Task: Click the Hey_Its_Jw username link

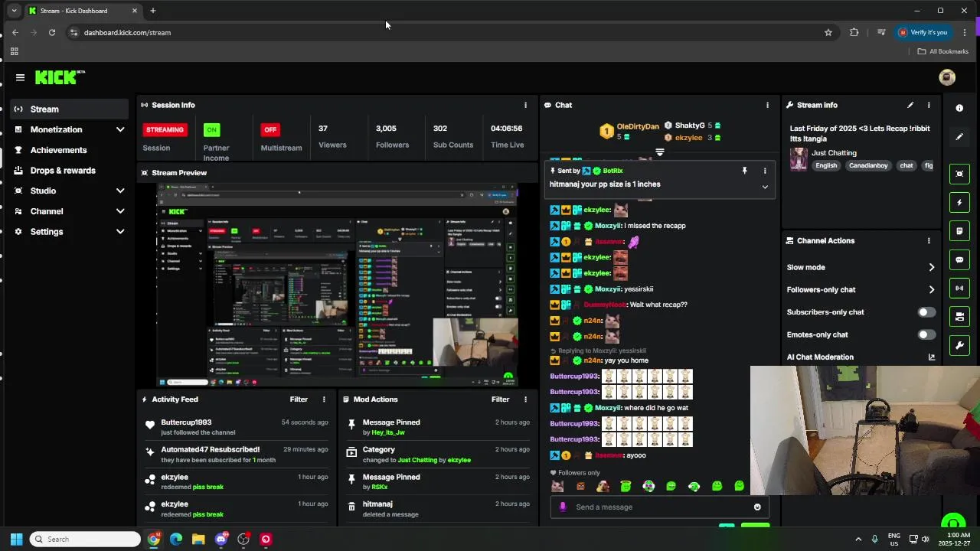Action: click(388, 432)
